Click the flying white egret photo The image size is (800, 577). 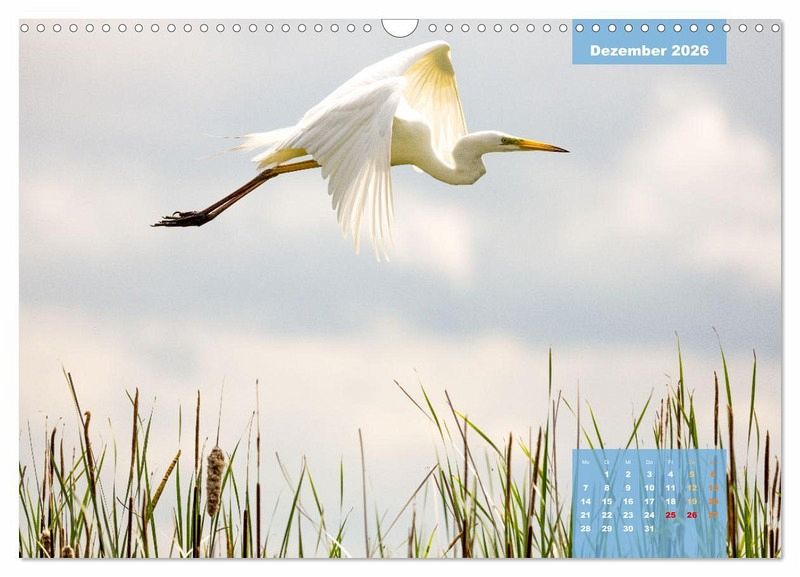click(x=360, y=150)
